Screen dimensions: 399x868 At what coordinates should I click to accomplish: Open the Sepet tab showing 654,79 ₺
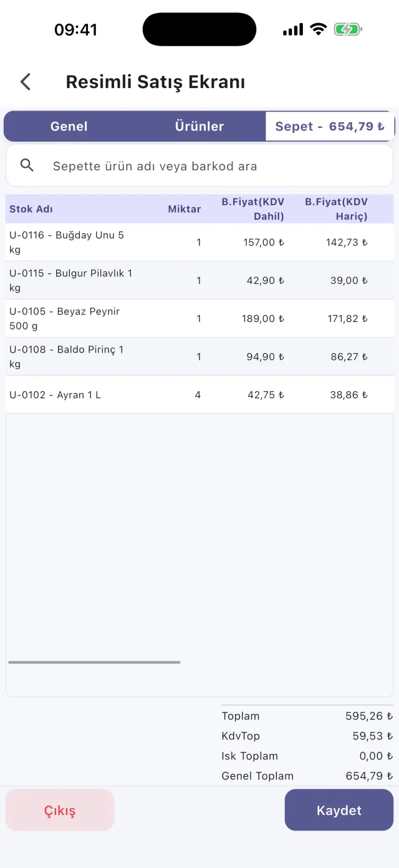pyautogui.click(x=330, y=126)
